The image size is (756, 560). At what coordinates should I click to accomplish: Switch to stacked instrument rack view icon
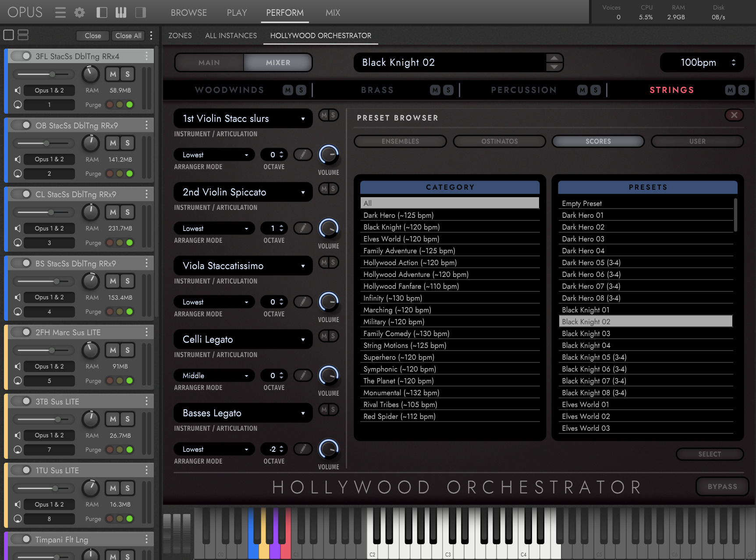click(x=23, y=35)
